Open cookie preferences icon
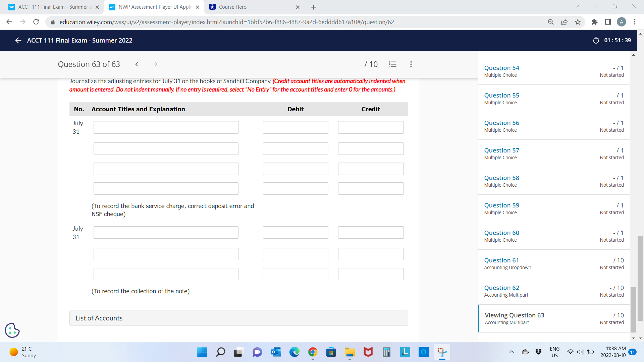This screenshot has width=644, height=362. pos(12,330)
